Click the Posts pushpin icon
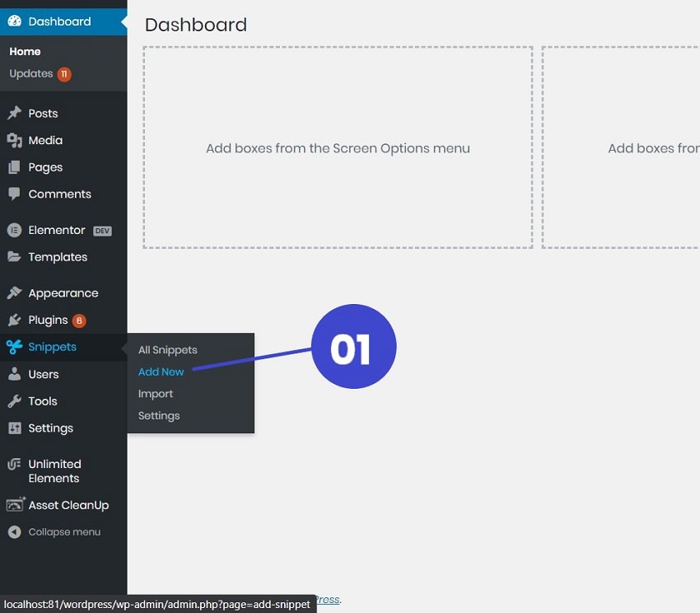700x613 pixels. tap(14, 113)
